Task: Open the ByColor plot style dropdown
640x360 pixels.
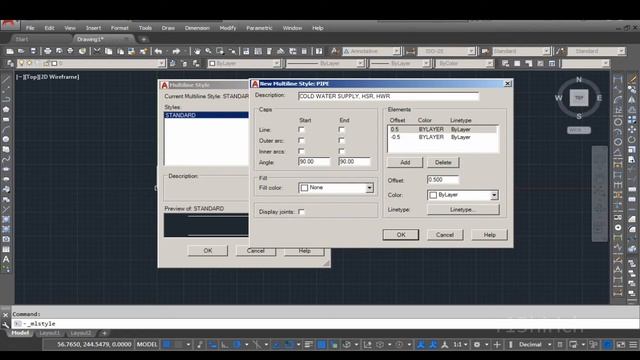Action: click(x=489, y=63)
